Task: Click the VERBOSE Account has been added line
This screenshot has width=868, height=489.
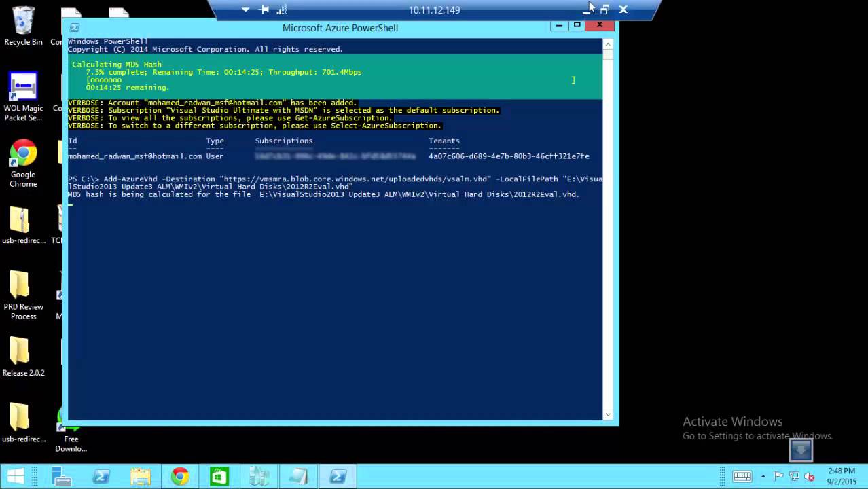Action: point(212,103)
